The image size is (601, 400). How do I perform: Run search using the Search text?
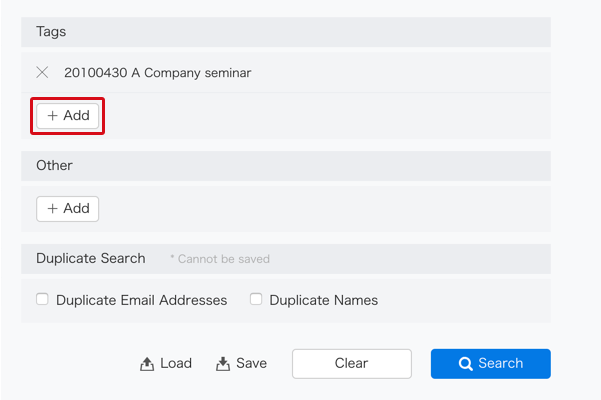(x=501, y=363)
